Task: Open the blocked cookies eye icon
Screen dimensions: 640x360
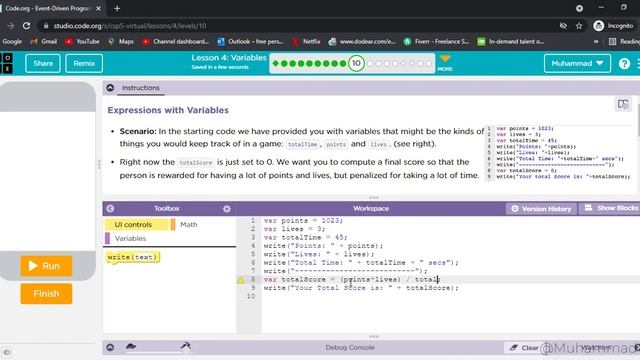Action: coord(563,26)
